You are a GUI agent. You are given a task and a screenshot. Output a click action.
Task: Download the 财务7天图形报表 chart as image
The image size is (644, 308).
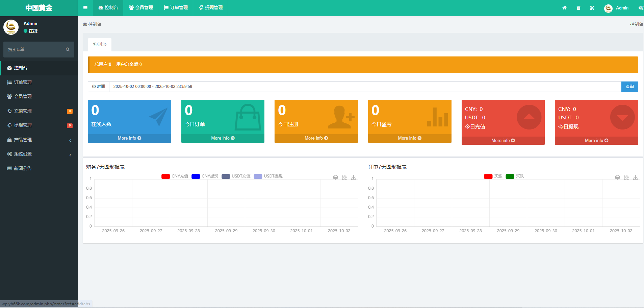tap(354, 177)
